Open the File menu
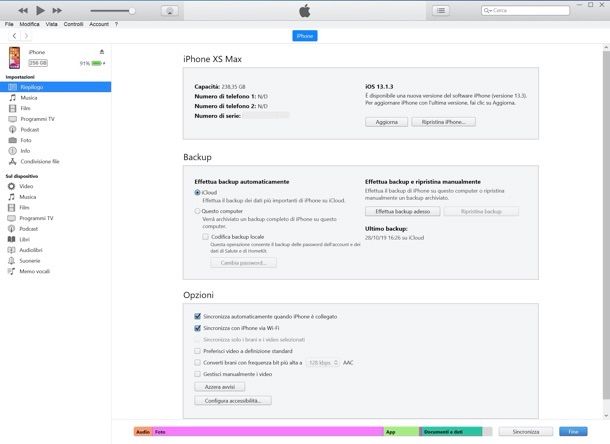The width and height of the screenshot is (610, 444). click(9, 24)
